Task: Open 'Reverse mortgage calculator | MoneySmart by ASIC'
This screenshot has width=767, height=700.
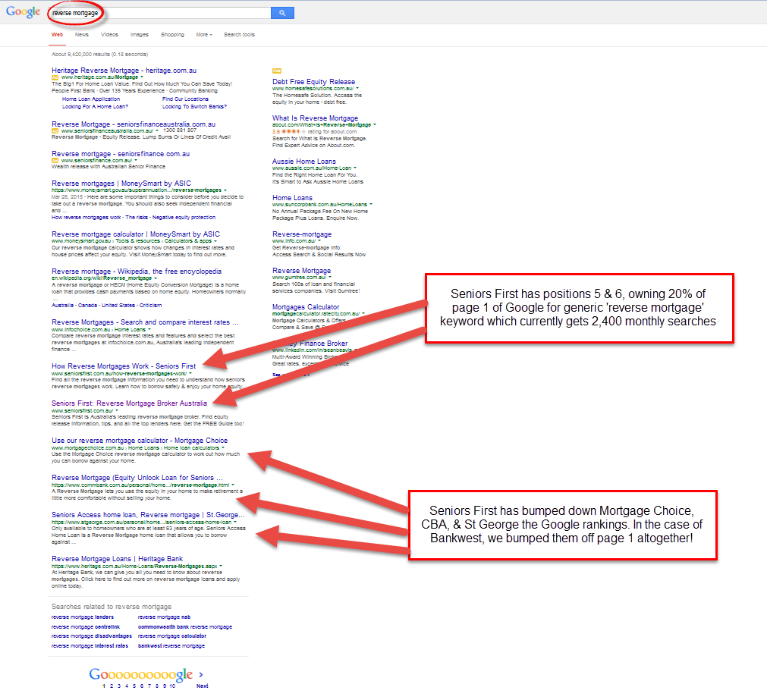Action: pos(136,234)
